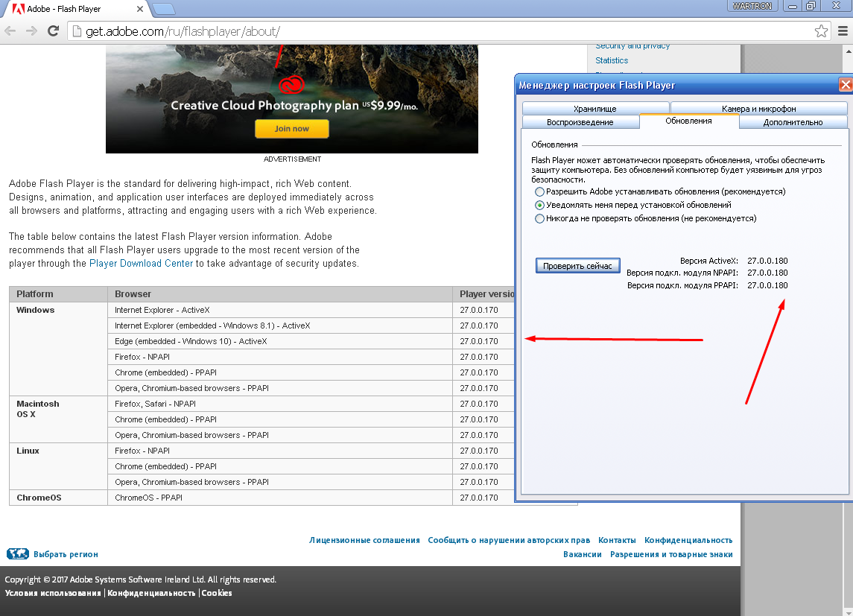This screenshot has width=853, height=616.
Task: Switch to the Хранилище tab
Action: click(x=595, y=108)
